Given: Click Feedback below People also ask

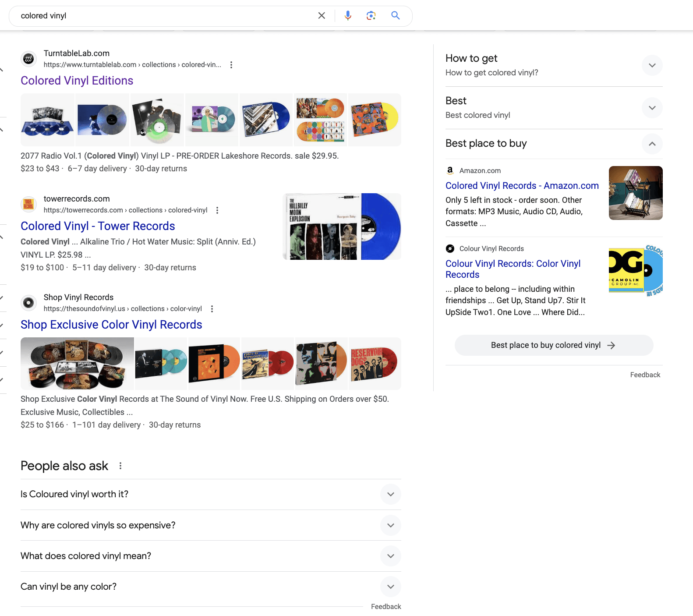Looking at the screenshot, I should [x=386, y=607].
